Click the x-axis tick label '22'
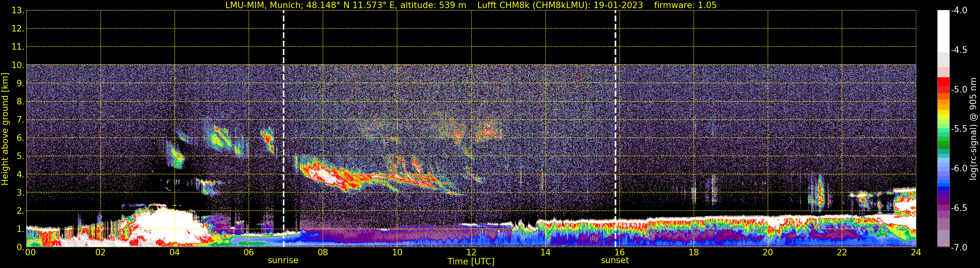The height and width of the screenshot is (268, 980). [842, 252]
